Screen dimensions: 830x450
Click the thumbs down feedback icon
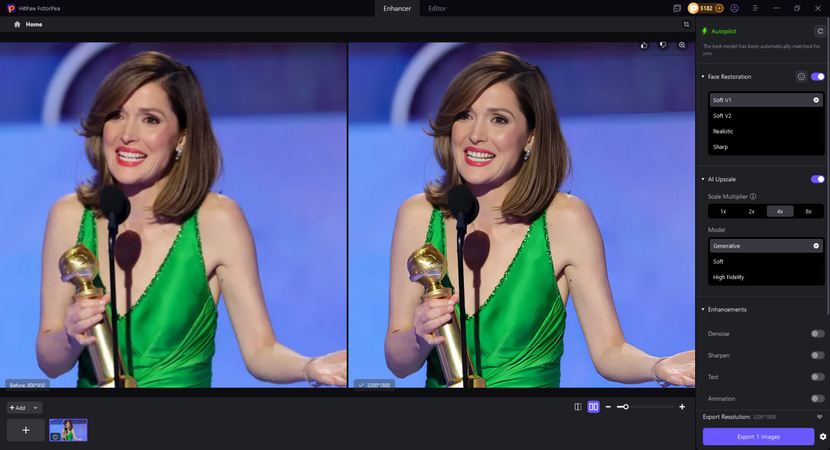(663, 46)
